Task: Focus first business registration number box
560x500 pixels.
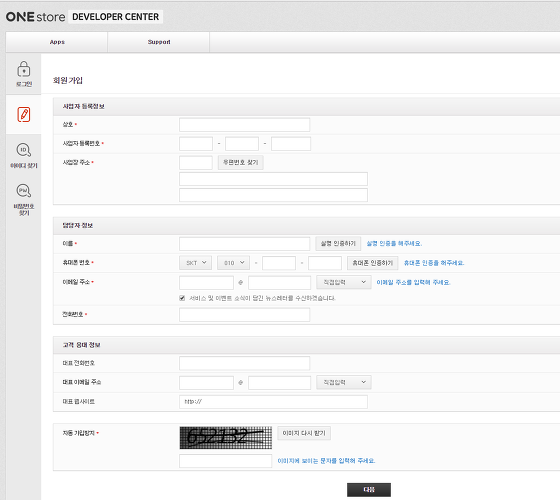Action: point(196,144)
